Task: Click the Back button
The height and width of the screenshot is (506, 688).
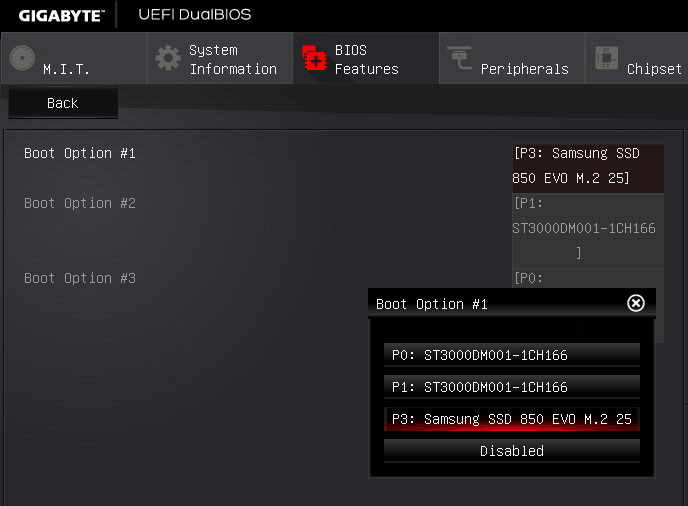Action: (x=63, y=103)
